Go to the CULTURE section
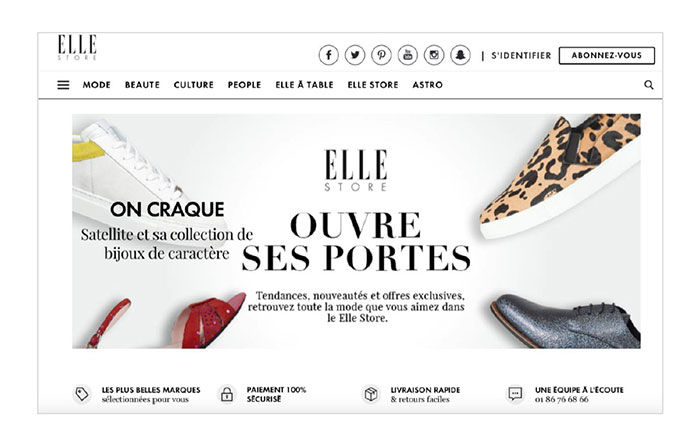The image size is (700, 438). click(x=194, y=85)
